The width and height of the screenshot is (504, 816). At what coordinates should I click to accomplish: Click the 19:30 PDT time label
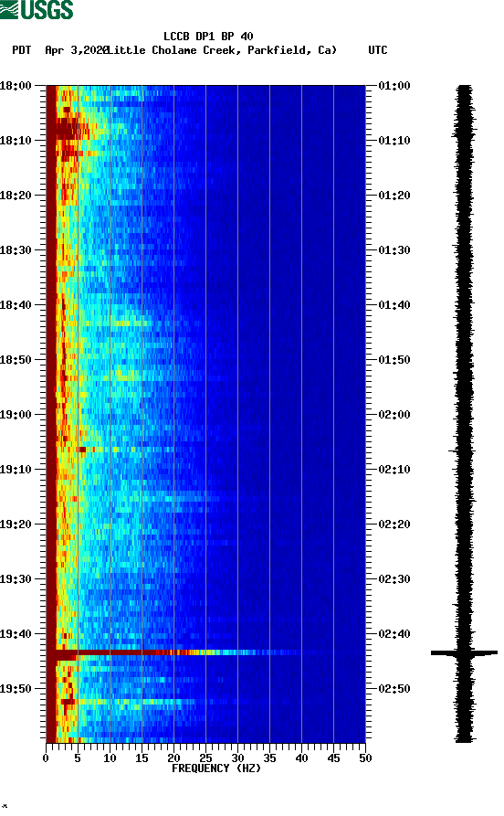pos(16,579)
